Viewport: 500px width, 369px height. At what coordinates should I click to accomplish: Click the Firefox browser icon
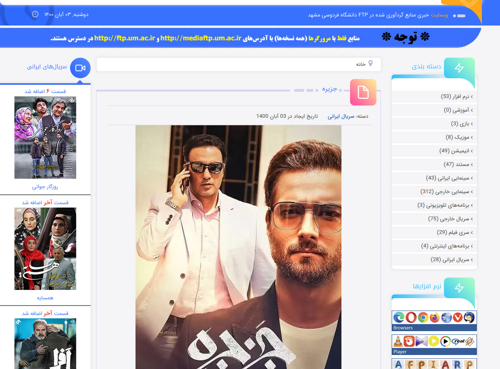click(434, 317)
